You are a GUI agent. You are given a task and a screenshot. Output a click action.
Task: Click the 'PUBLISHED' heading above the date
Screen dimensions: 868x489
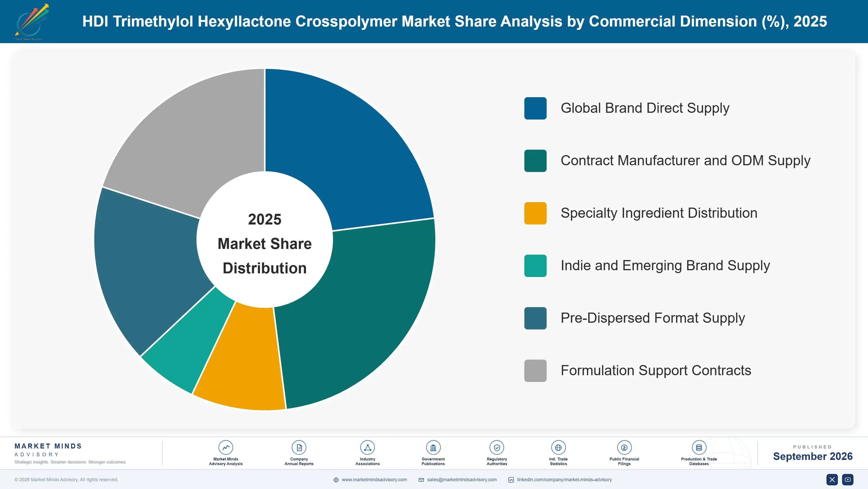pyautogui.click(x=812, y=447)
